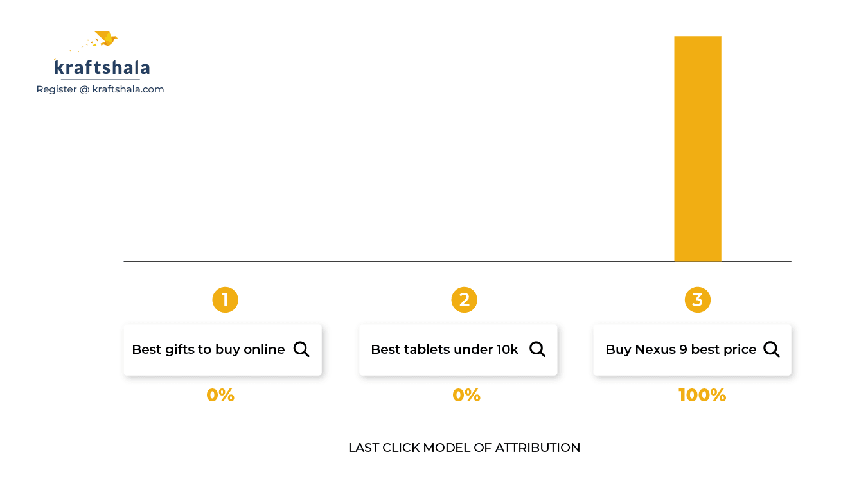
Task: Click the Best tablets under 10k field
Action: tap(458, 350)
